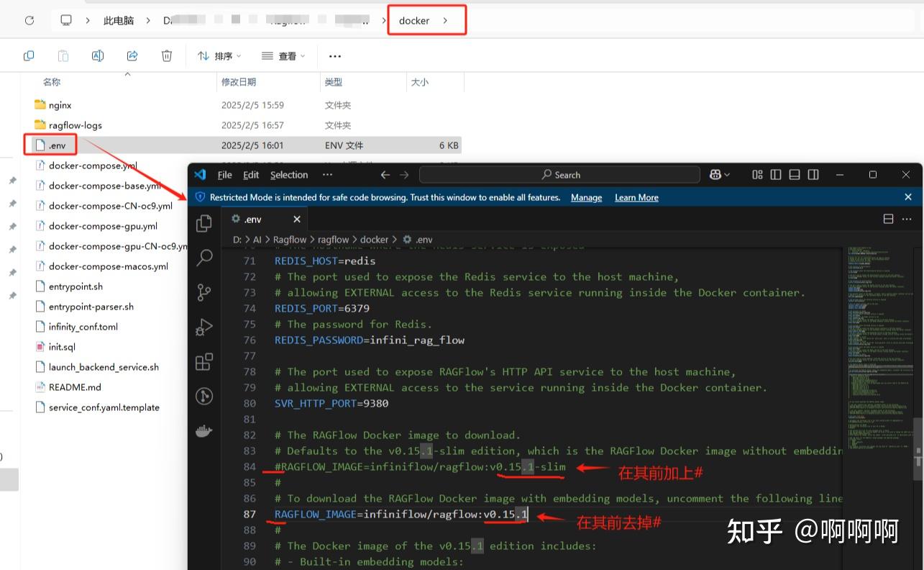This screenshot has width=924, height=570.
Task: Go back with the VS Code arrow
Action: (385, 175)
